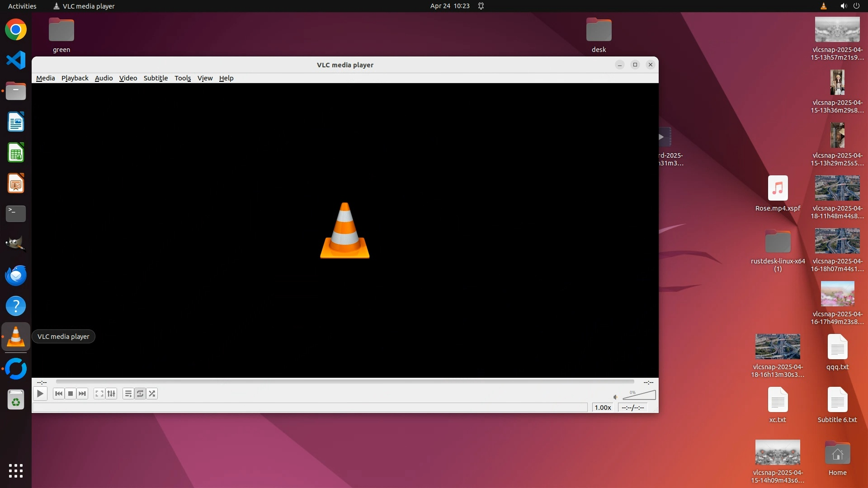Open the Subtitle menu
This screenshot has width=868, height=488.
(156, 78)
